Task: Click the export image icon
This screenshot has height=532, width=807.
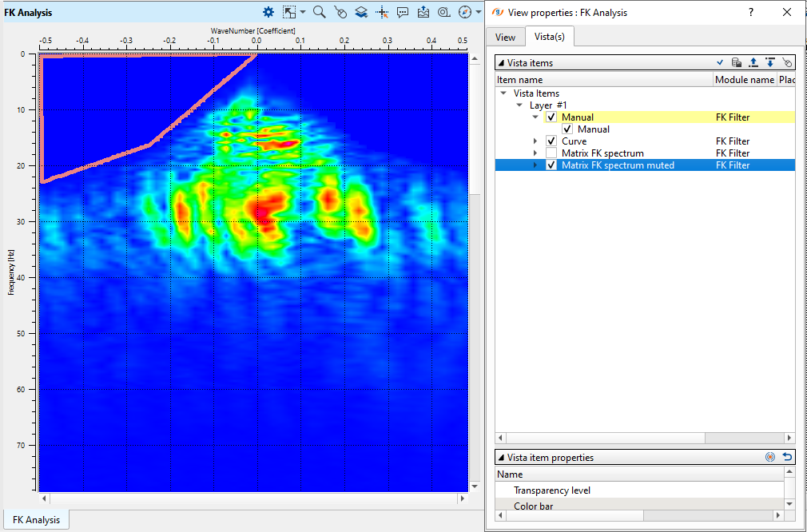Action: point(423,12)
